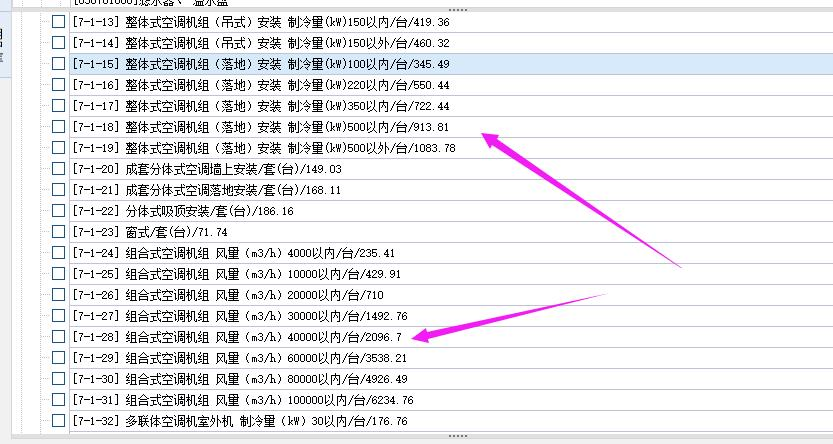Check the 7-1-23 窗式 checkbox

tap(58, 232)
